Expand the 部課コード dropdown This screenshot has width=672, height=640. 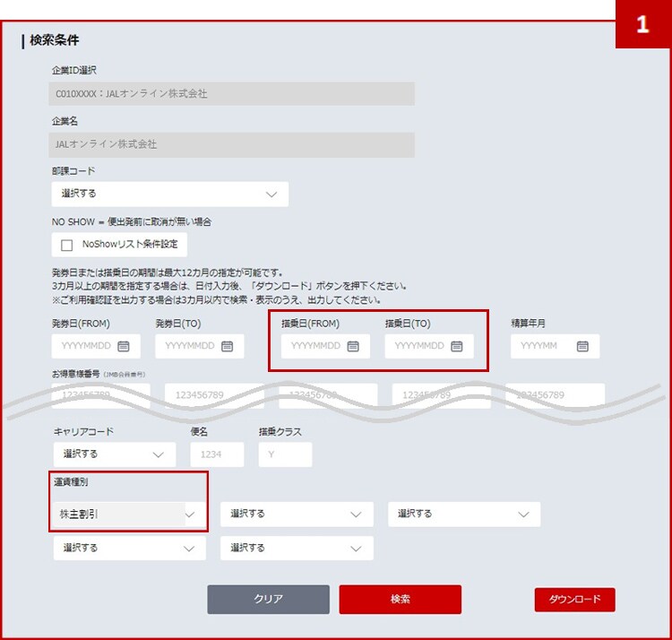pyautogui.click(x=170, y=194)
